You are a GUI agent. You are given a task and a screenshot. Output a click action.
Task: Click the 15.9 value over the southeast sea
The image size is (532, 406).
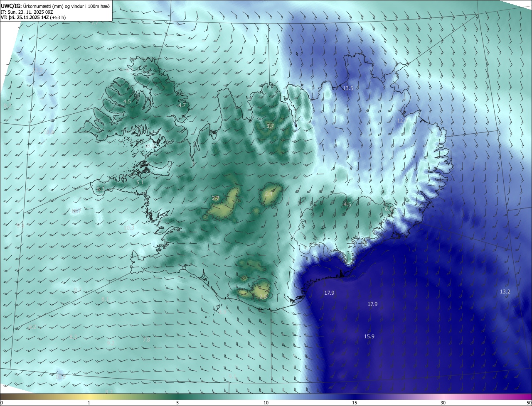pos(369,336)
